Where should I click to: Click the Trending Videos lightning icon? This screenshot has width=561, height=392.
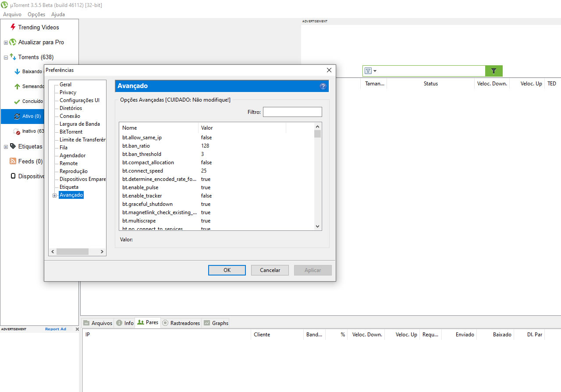pyautogui.click(x=13, y=27)
